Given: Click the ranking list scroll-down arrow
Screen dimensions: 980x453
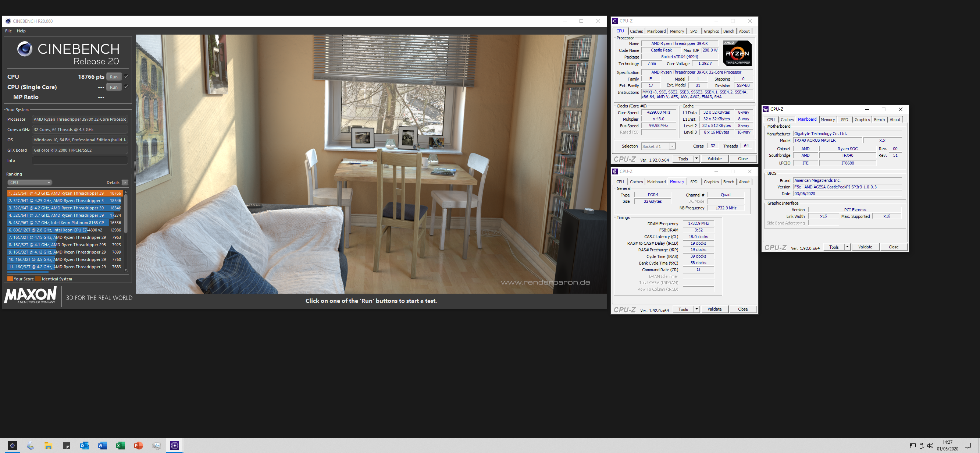Looking at the screenshot, I should [x=125, y=270].
